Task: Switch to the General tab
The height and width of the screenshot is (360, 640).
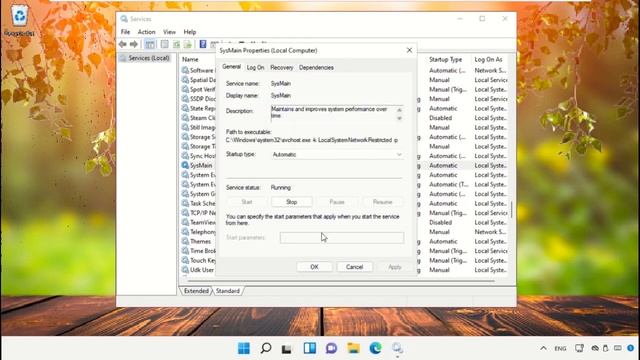Action: [231, 67]
